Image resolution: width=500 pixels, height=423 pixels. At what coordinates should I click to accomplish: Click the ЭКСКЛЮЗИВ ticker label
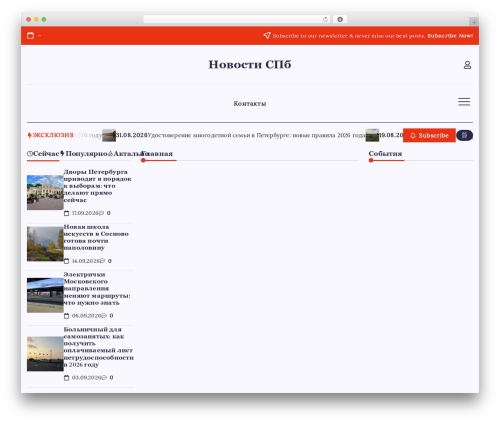[51, 135]
